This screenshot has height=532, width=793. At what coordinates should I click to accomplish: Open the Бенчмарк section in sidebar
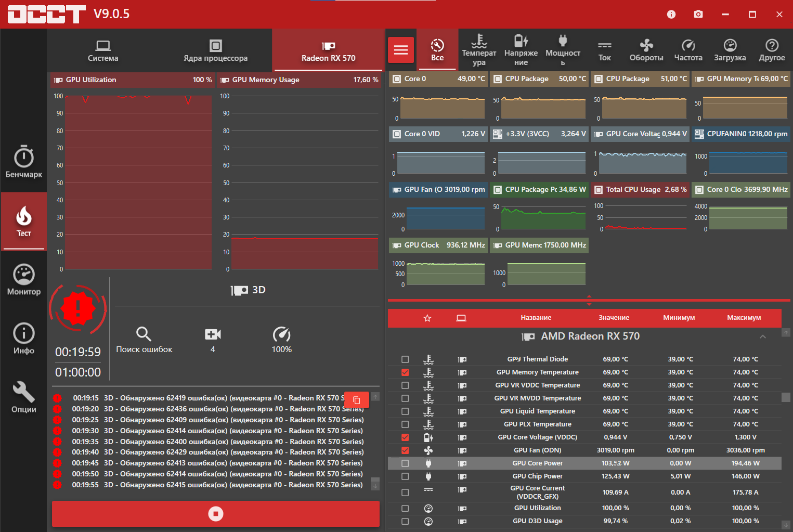[x=24, y=162]
